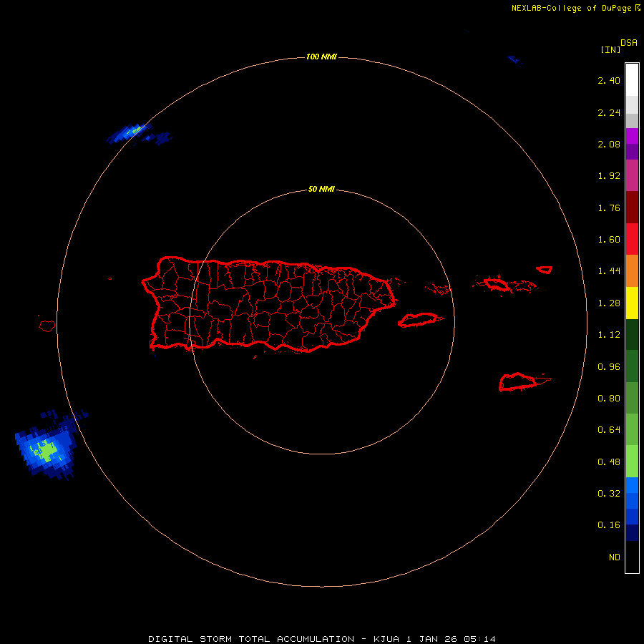Screen dimensions: 644x644
Task: Pick the black ND swatch at legend bottom
Action: [632, 557]
